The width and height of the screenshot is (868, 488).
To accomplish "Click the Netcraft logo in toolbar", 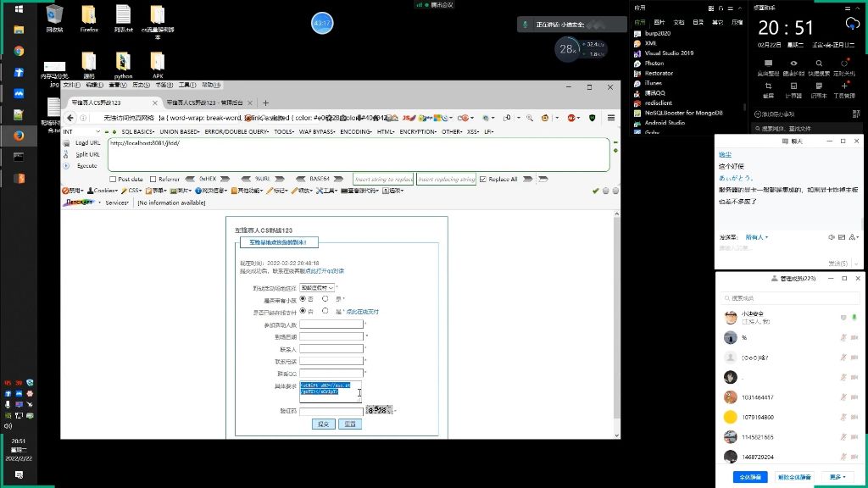I will point(79,202).
